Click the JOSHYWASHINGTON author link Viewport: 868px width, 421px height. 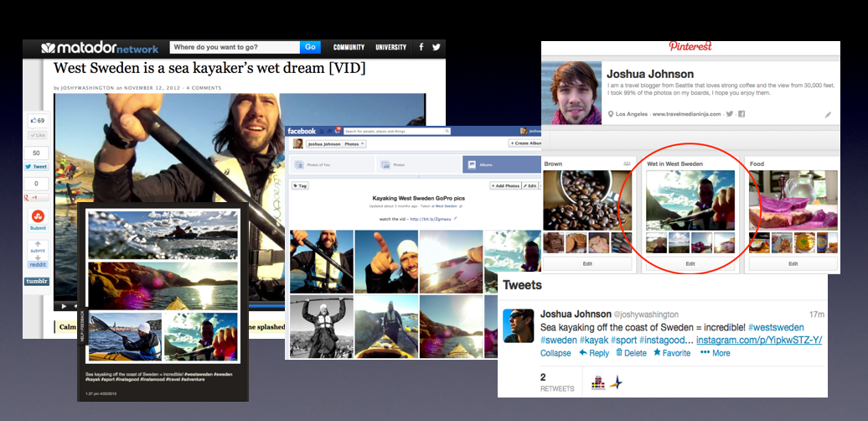[x=87, y=87]
